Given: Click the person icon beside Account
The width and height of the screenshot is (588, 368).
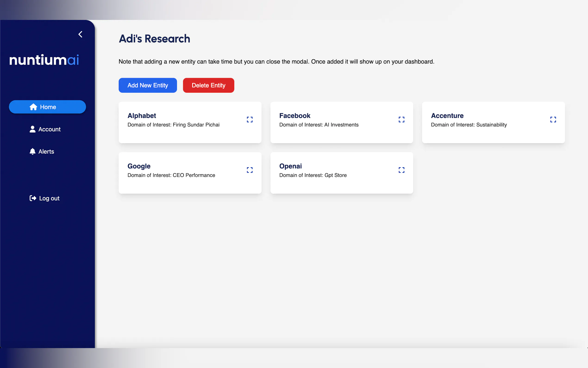Looking at the screenshot, I should tap(32, 129).
